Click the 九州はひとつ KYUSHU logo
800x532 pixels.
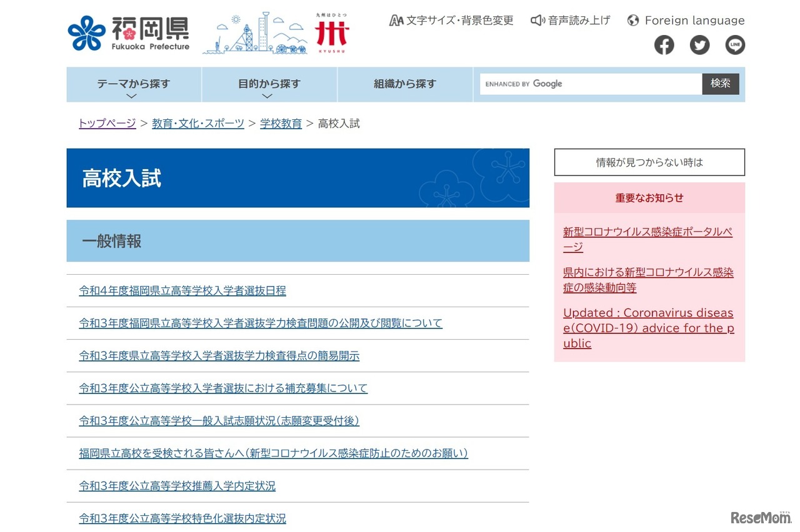coord(332,31)
